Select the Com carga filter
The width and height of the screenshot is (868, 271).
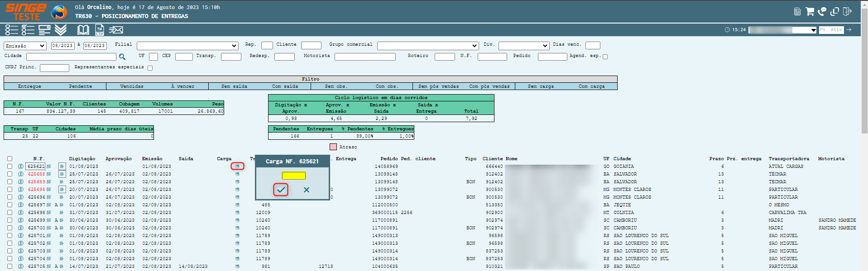[592, 86]
